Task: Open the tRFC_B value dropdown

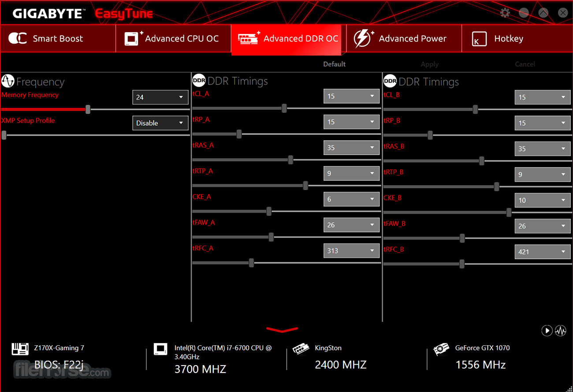Action: point(543,252)
